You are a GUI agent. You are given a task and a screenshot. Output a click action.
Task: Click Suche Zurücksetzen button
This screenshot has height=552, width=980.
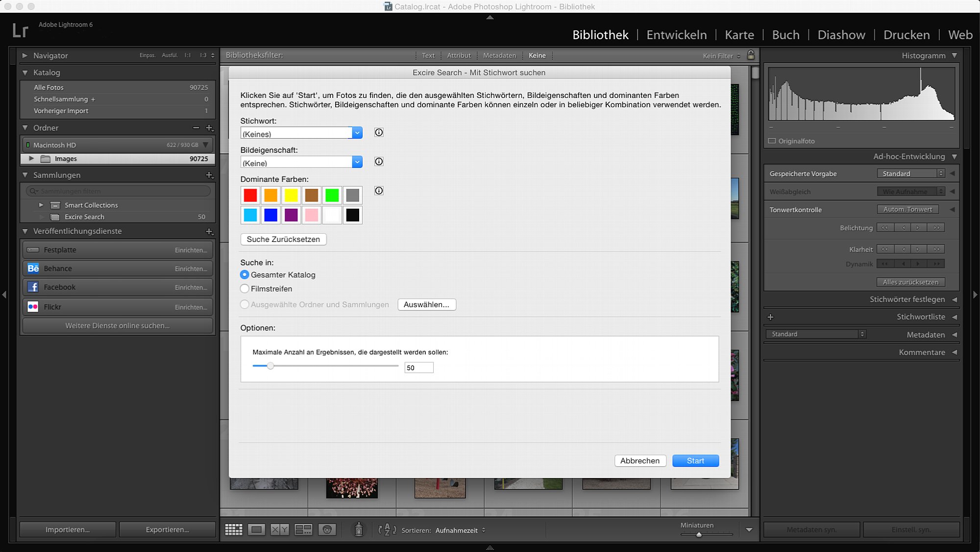(x=283, y=239)
